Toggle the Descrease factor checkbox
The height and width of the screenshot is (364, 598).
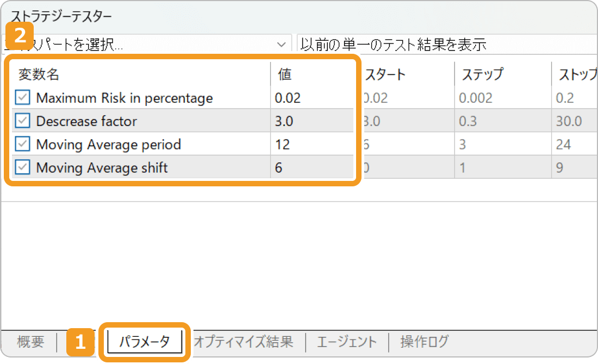(23, 121)
